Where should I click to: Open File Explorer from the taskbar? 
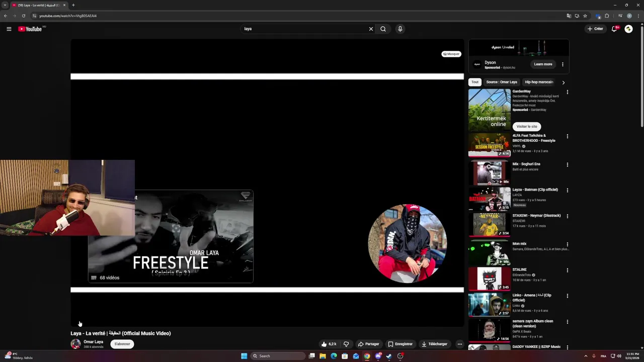[x=323, y=356]
